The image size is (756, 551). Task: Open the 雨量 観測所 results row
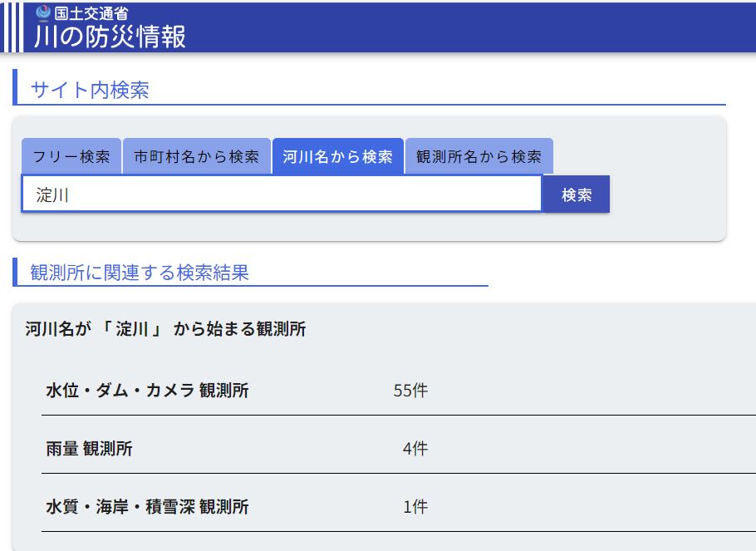pyautogui.click(x=89, y=449)
